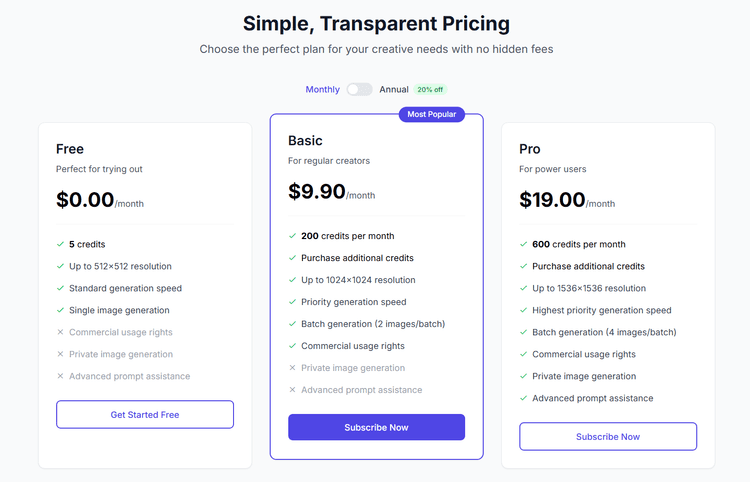750x482 pixels.
Task: Click the checkmark beside Basic 200 credits per month
Action: [292, 236]
